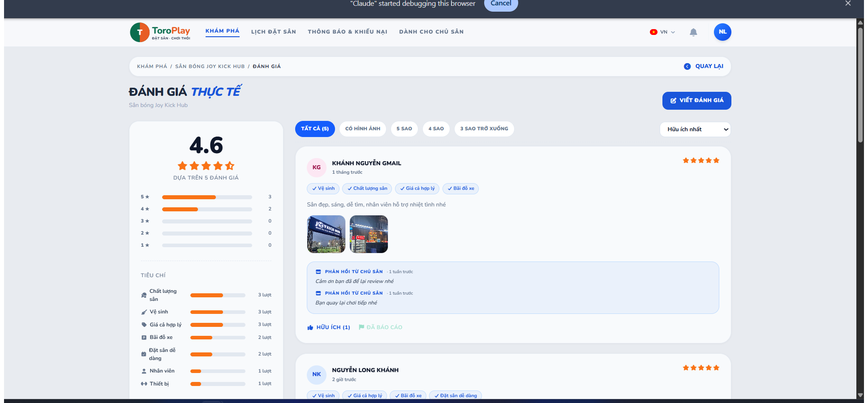The height and width of the screenshot is (403, 868).
Task: Click the Đã báo cáo flag icon
Action: (361, 327)
